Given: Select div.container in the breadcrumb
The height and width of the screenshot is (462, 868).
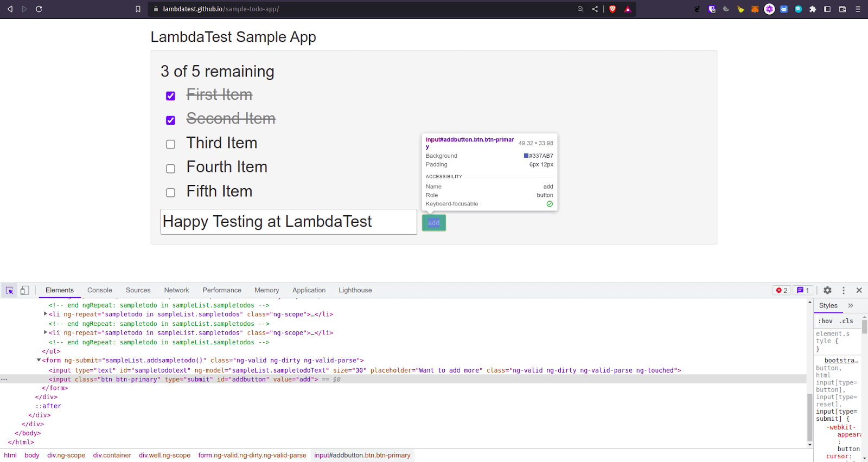Looking at the screenshot, I should [112, 455].
